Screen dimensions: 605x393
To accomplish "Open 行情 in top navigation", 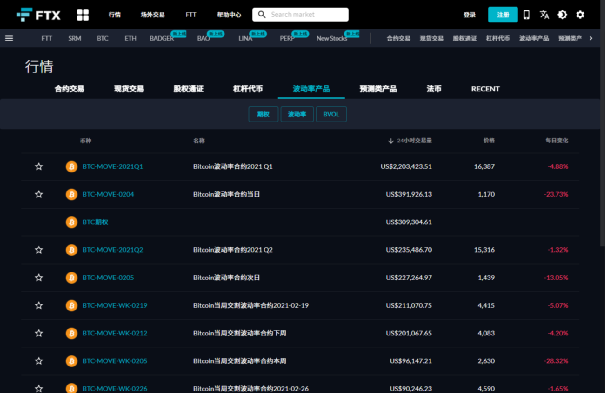I will (x=115, y=15).
